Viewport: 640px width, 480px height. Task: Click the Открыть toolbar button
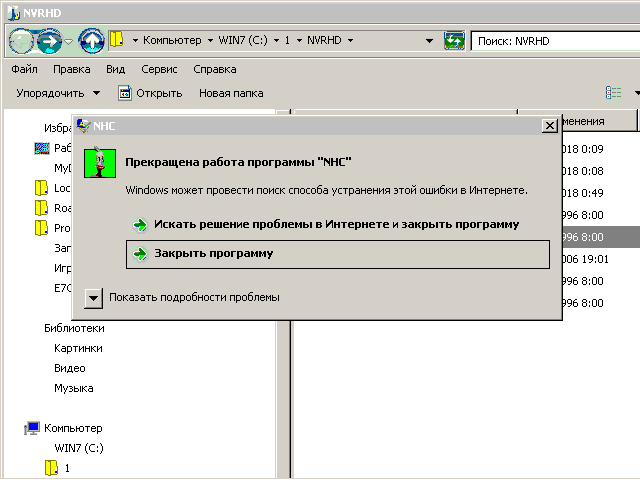pos(150,93)
